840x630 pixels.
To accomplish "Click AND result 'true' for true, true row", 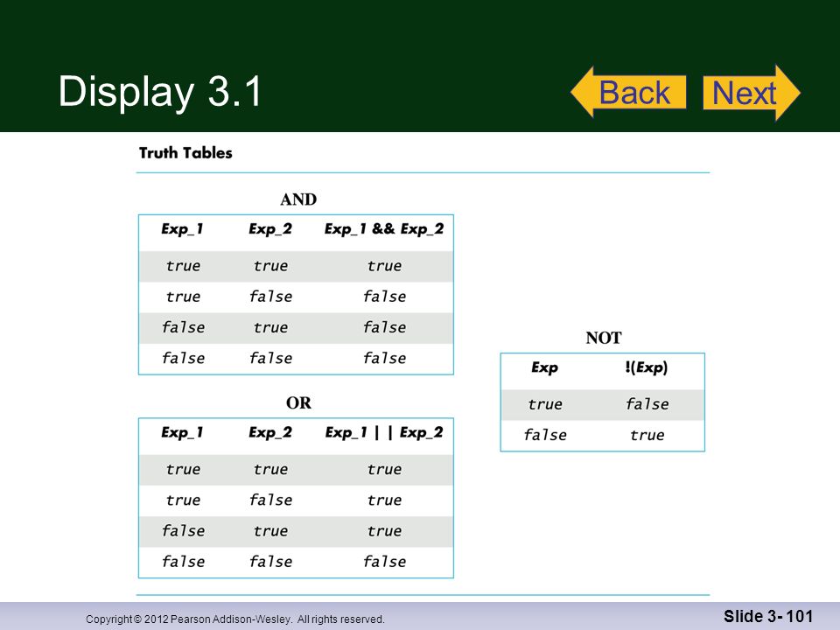I will 384,266.
